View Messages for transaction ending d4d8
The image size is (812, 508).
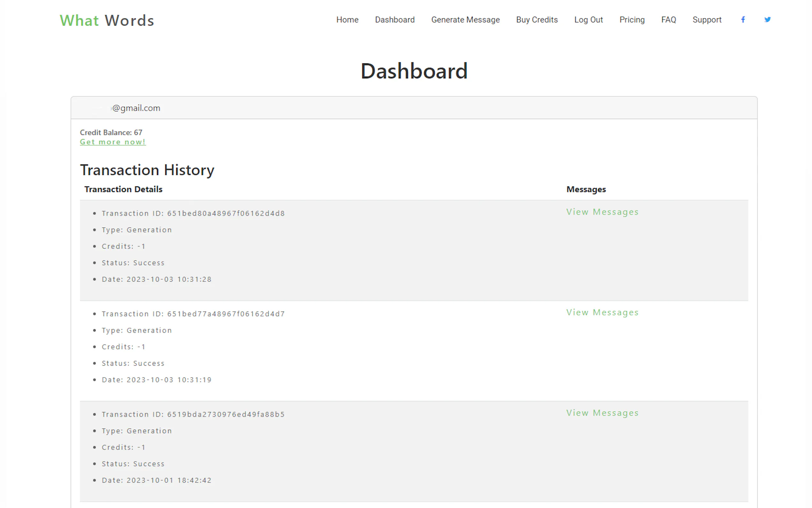pos(602,212)
